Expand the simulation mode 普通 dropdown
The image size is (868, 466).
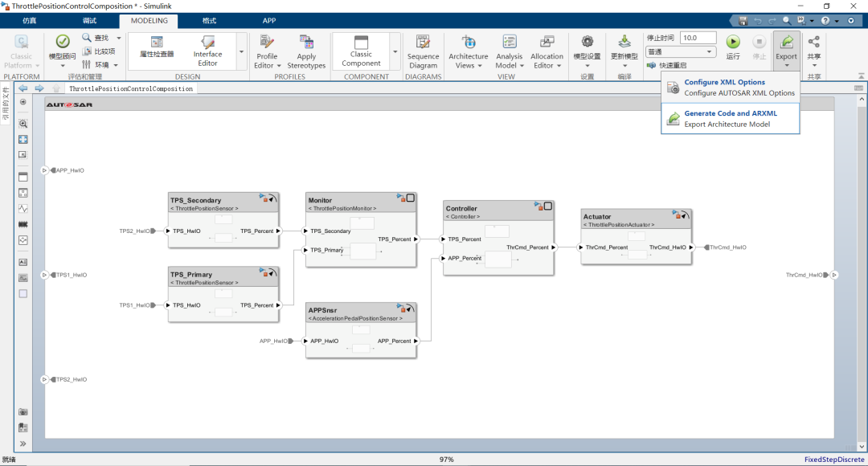click(681, 51)
